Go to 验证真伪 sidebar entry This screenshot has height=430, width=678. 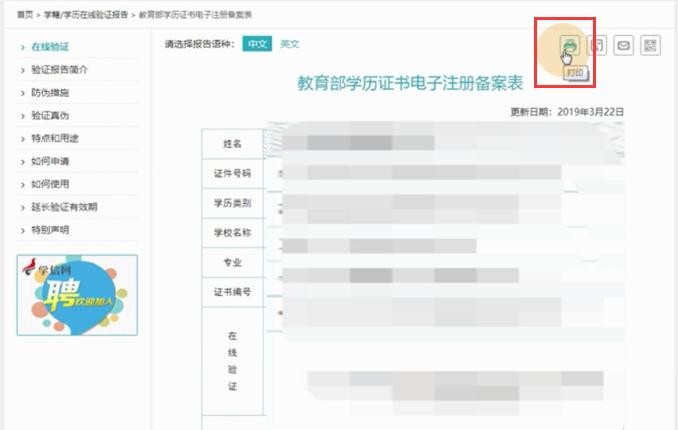[50, 116]
